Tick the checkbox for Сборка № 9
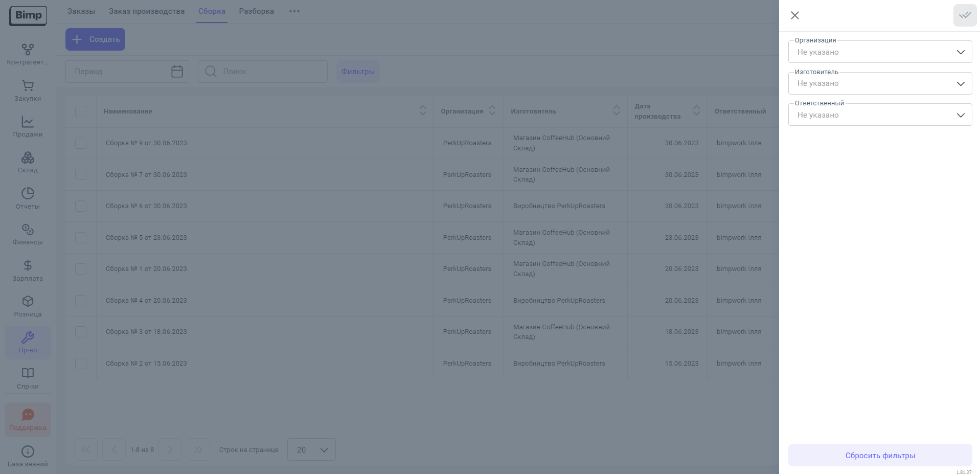This screenshot has width=980, height=474. coord(81,143)
